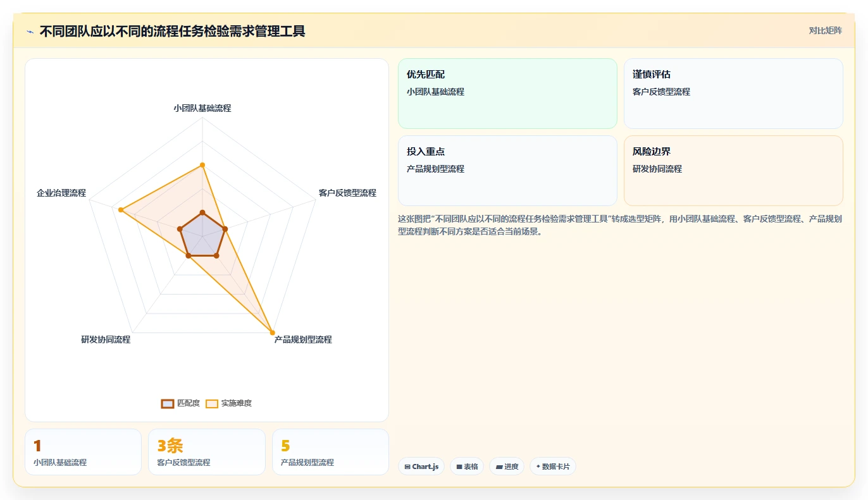Image resolution: width=868 pixels, height=500 pixels.
Task: Click the 研发协同流程 radar axis label
Action: tap(106, 339)
